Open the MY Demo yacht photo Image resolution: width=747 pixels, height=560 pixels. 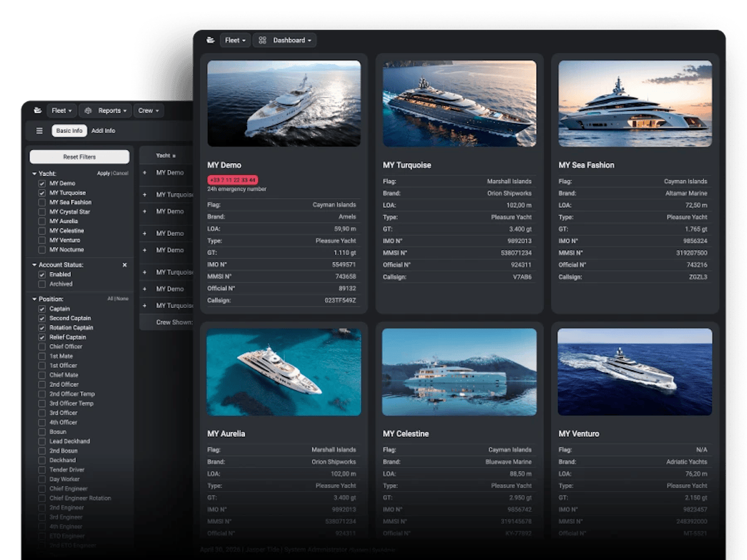click(x=284, y=103)
